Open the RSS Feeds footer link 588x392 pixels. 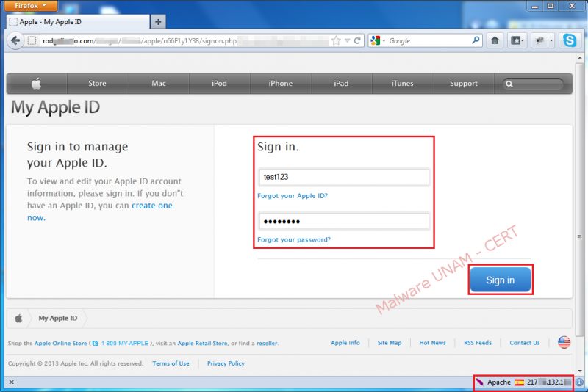point(478,343)
